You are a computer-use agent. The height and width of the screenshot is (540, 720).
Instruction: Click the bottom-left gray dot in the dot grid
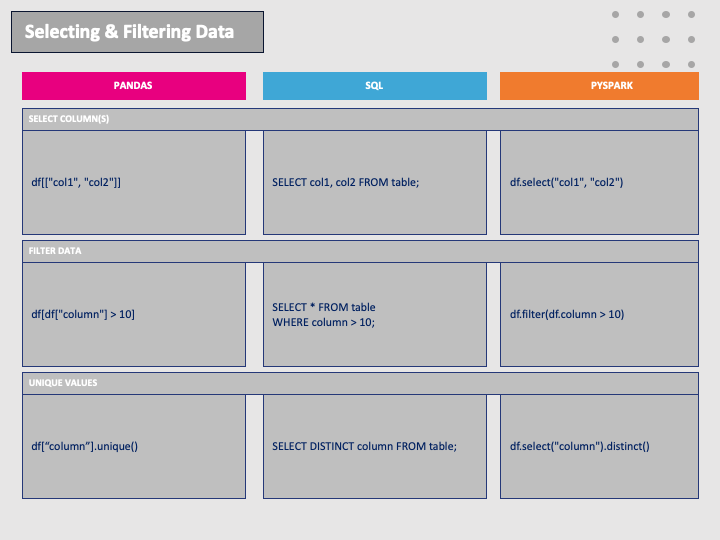[615, 64]
